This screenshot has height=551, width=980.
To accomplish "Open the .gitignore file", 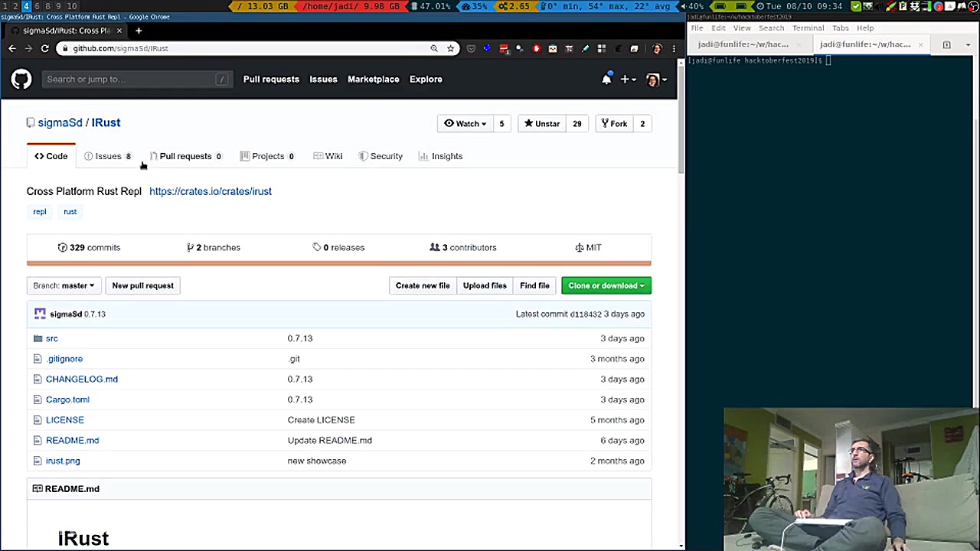I will point(64,359).
